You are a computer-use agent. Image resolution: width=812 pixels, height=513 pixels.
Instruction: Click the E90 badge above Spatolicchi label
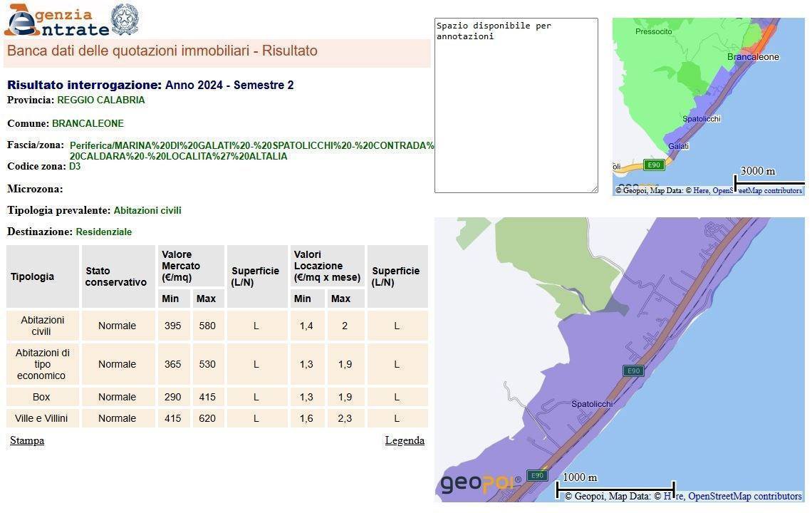[x=633, y=370]
